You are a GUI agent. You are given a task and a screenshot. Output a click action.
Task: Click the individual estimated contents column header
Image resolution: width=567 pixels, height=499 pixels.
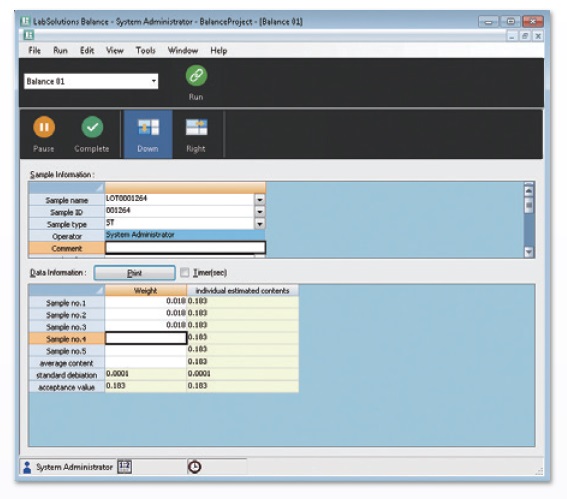(x=243, y=290)
